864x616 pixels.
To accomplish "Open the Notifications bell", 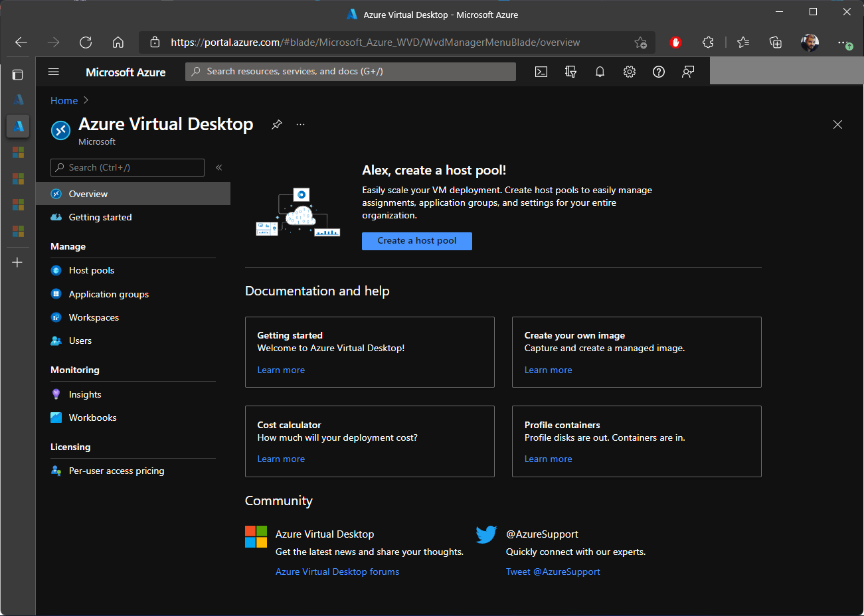I will [600, 72].
